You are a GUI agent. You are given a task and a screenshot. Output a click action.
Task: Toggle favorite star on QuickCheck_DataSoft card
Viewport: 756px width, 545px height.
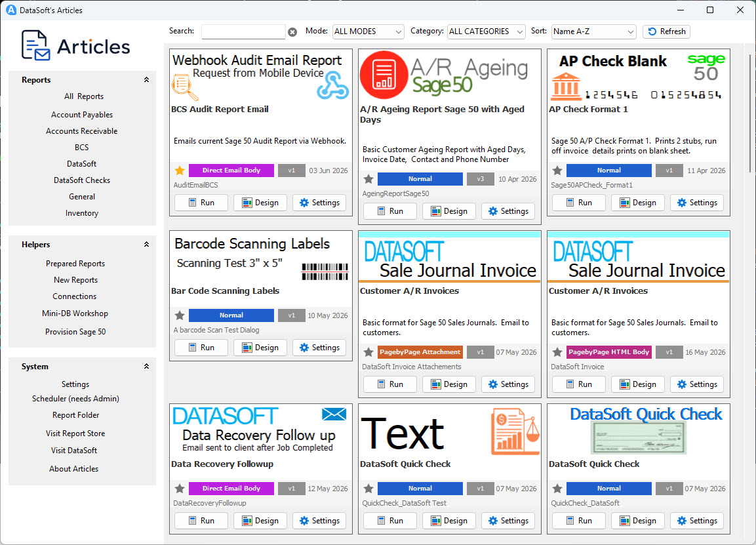pyautogui.click(x=557, y=489)
